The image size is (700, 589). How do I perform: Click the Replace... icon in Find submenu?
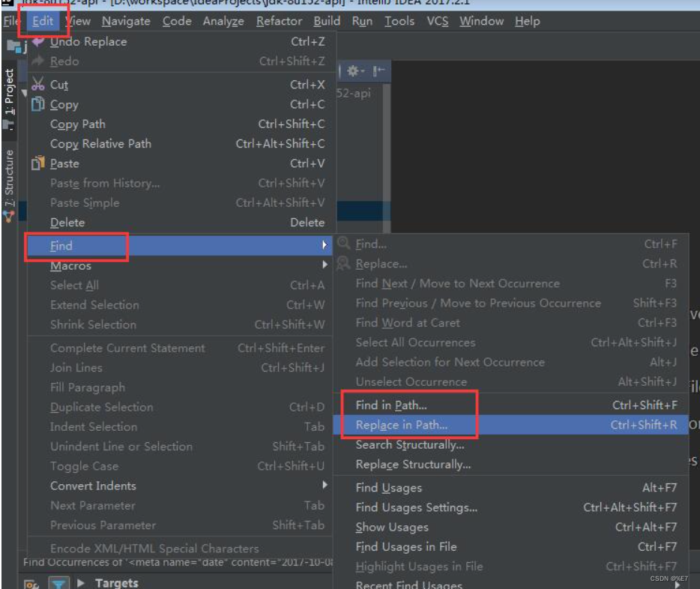(x=344, y=264)
